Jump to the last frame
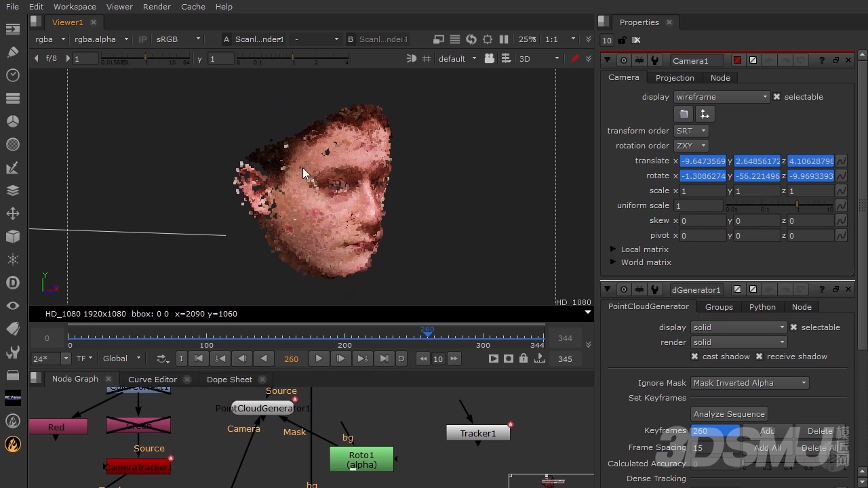The height and width of the screenshot is (488, 868). click(x=384, y=359)
